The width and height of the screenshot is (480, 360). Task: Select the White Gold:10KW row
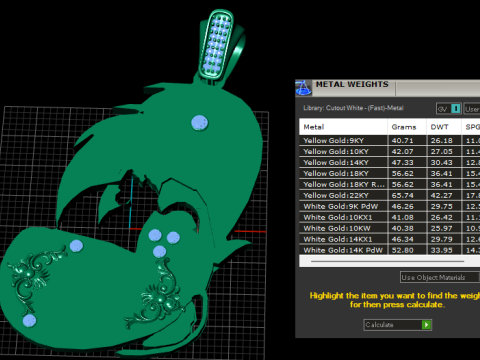(389, 228)
